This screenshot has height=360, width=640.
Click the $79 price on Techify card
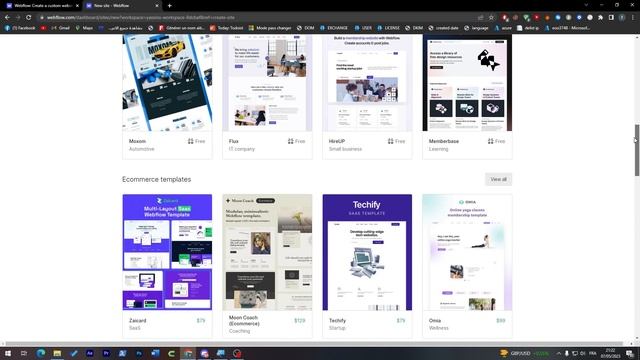pyautogui.click(x=401, y=320)
